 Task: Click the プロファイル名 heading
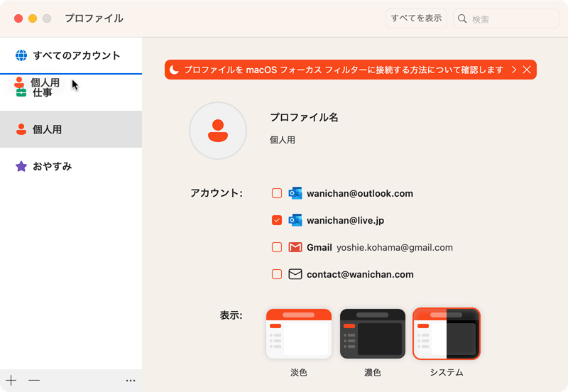click(x=304, y=117)
